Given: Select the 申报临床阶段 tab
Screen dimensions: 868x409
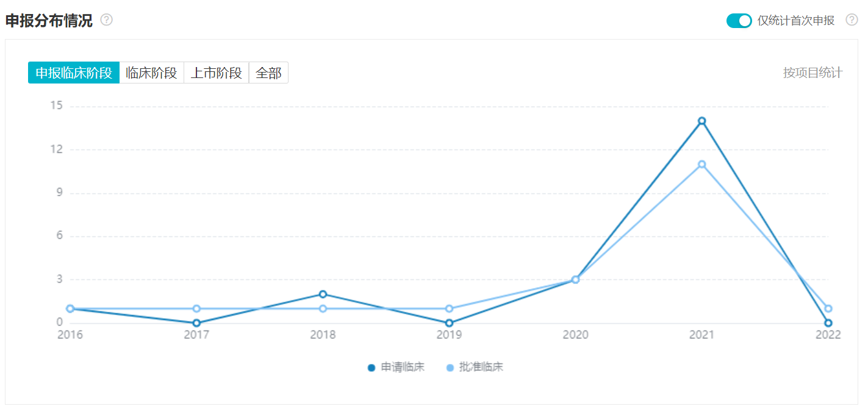Looking at the screenshot, I should 74,73.
